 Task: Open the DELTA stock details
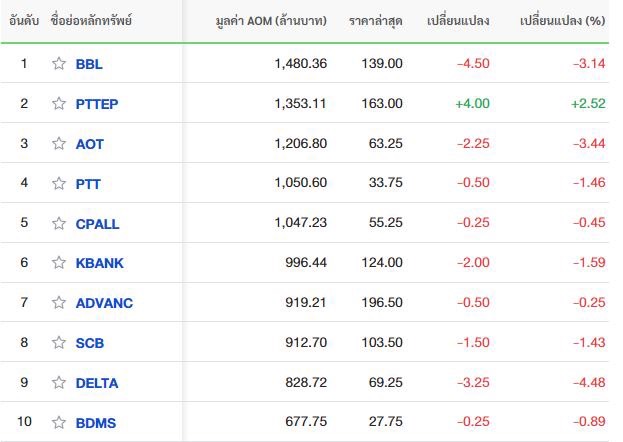pos(97,383)
